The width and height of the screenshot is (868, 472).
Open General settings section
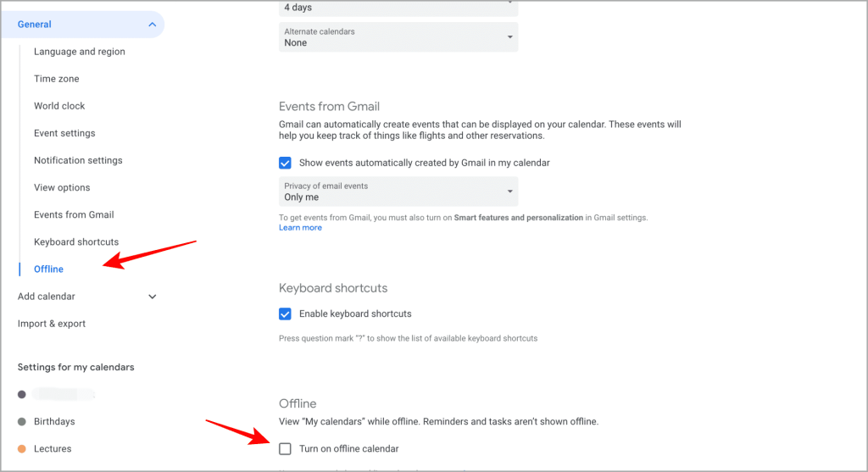click(82, 25)
